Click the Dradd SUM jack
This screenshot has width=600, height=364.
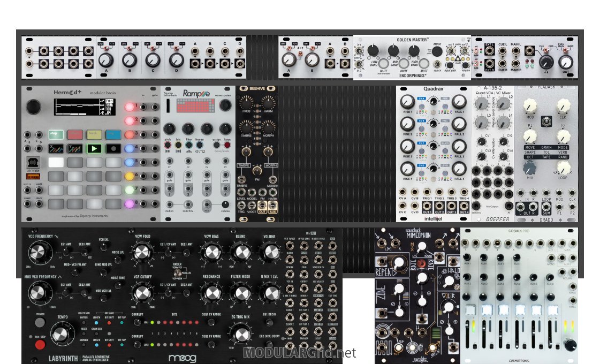tap(546, 207)
